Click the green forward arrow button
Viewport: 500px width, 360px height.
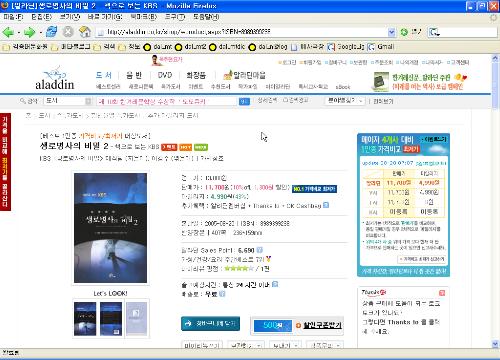coord(29,32)
